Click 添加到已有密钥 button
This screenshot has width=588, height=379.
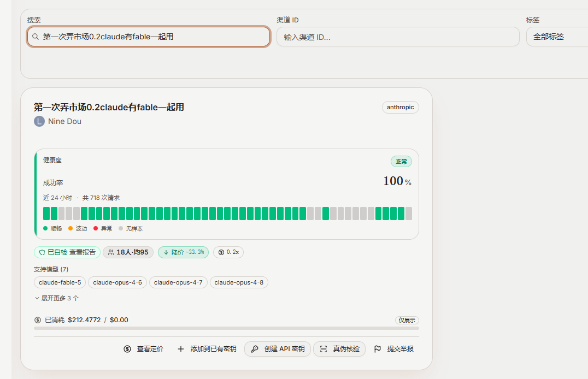pos(207,349)
